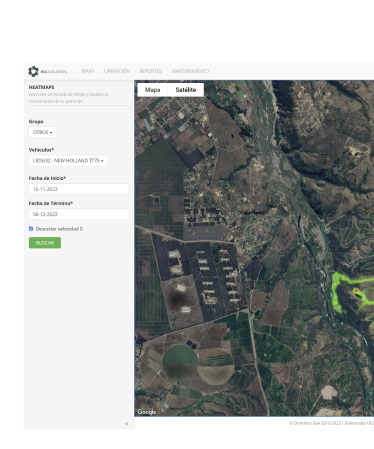Screen dimensions: 374x449
Task: Click the gear logo in the header
Action: tap(33, 71)
